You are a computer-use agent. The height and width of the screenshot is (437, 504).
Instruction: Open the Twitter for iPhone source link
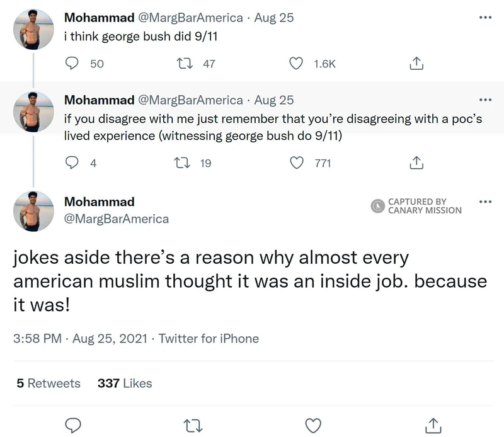tap(209, 338)
